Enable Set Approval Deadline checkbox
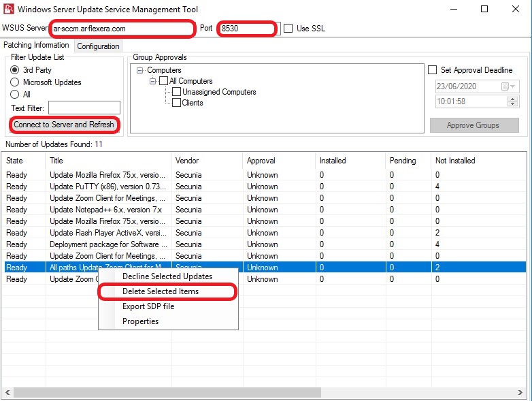532x401 pixels. 432,70
